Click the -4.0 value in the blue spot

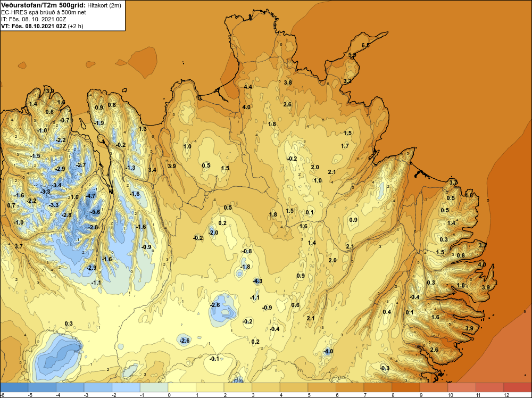(x=327, y=352)
